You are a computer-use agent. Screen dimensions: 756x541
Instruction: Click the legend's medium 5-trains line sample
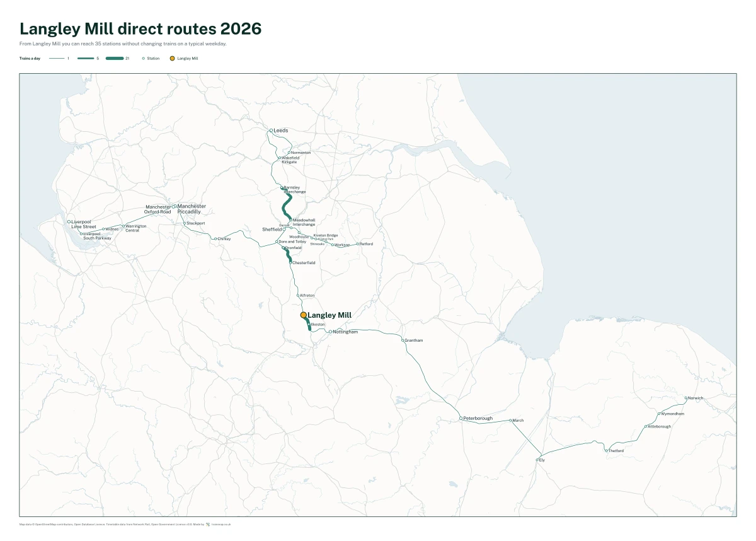(x=86, y=58)
